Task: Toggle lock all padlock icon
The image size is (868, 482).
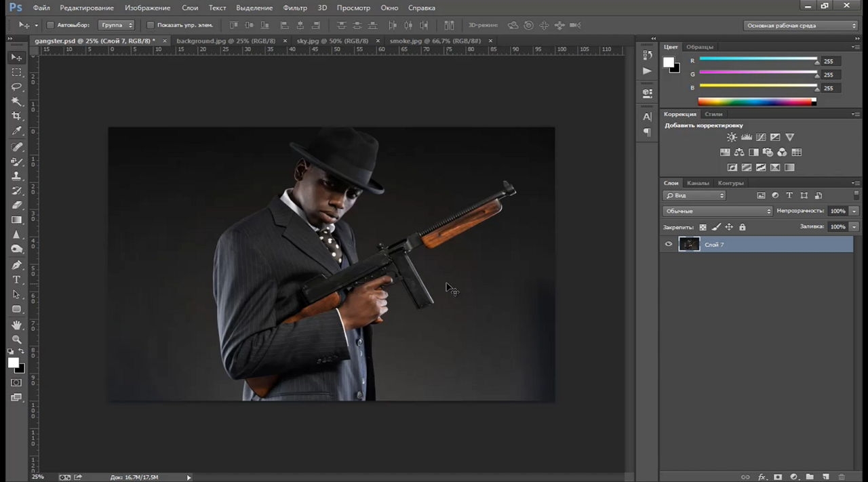Action: coord(742,227)
